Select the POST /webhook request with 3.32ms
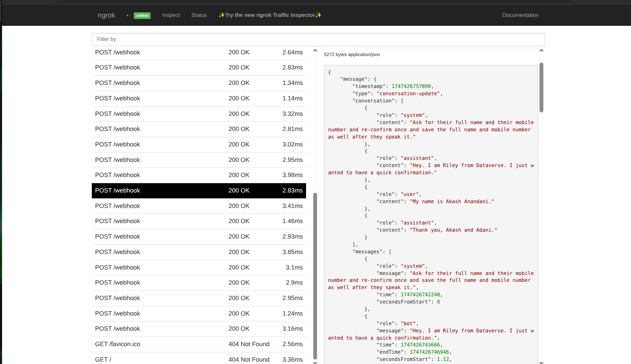Viewport: 631px width, 364px height. [x=199, y=114]
